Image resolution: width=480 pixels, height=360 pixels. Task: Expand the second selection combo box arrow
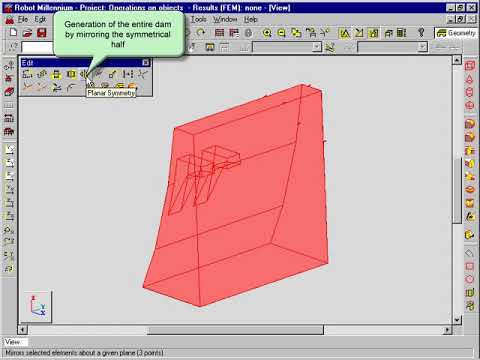[x=422, y=47]
